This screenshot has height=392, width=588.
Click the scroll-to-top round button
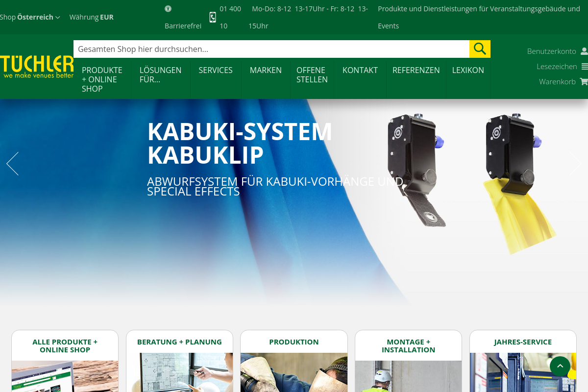click(x=560, y=366)
